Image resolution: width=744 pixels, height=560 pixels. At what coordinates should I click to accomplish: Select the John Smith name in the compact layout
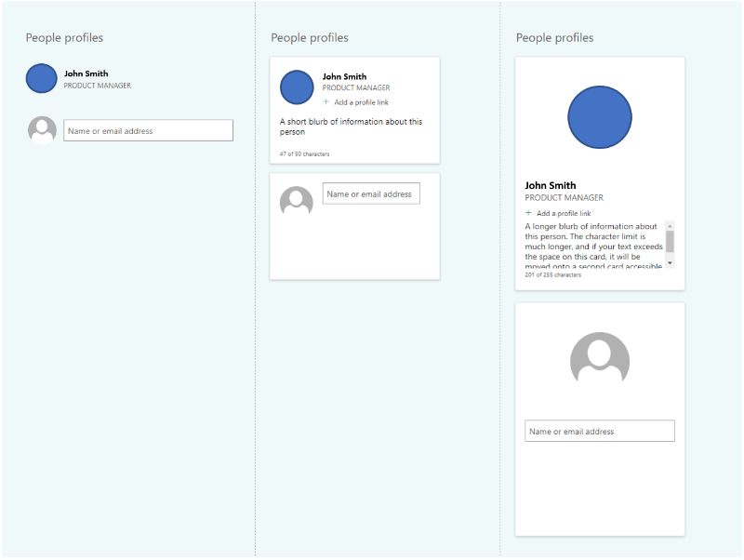[x=86, y=73]
